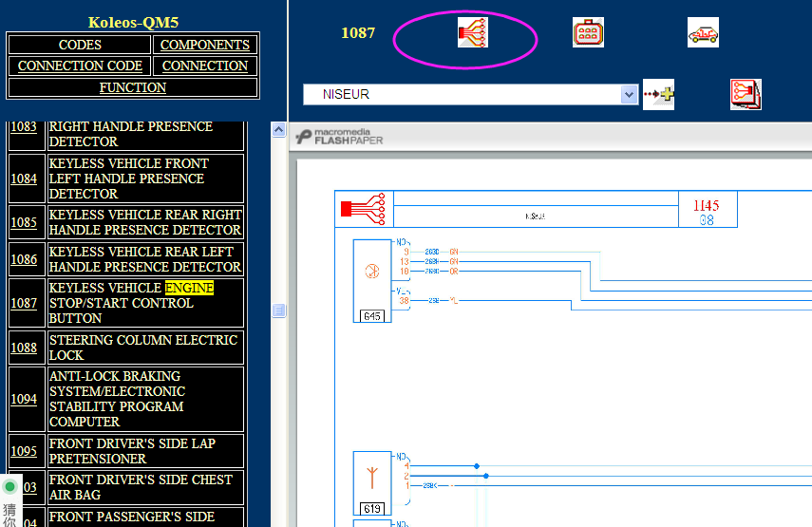Image resolution: width=812 pixels, height=527 pixels.
Task: Select ANTI-LOCK BRAKING SYSTEM computer text
Action: [117, 399]
